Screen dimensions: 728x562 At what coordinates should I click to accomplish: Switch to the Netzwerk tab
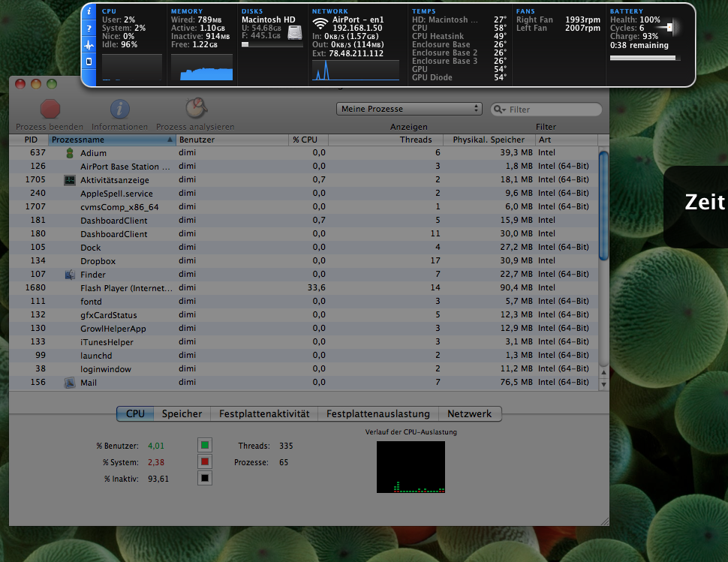[x=469, y=414]
